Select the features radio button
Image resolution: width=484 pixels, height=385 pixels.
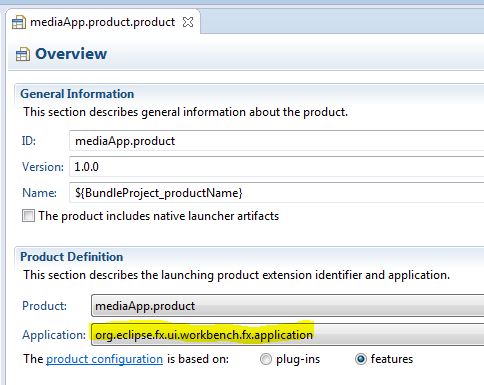click(x=361, y=359)
